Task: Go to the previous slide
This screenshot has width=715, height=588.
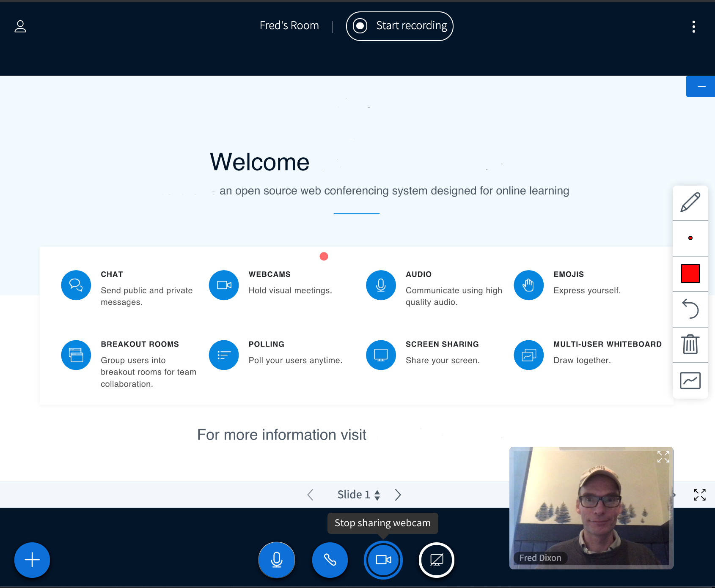Action: tap(311, 495)
